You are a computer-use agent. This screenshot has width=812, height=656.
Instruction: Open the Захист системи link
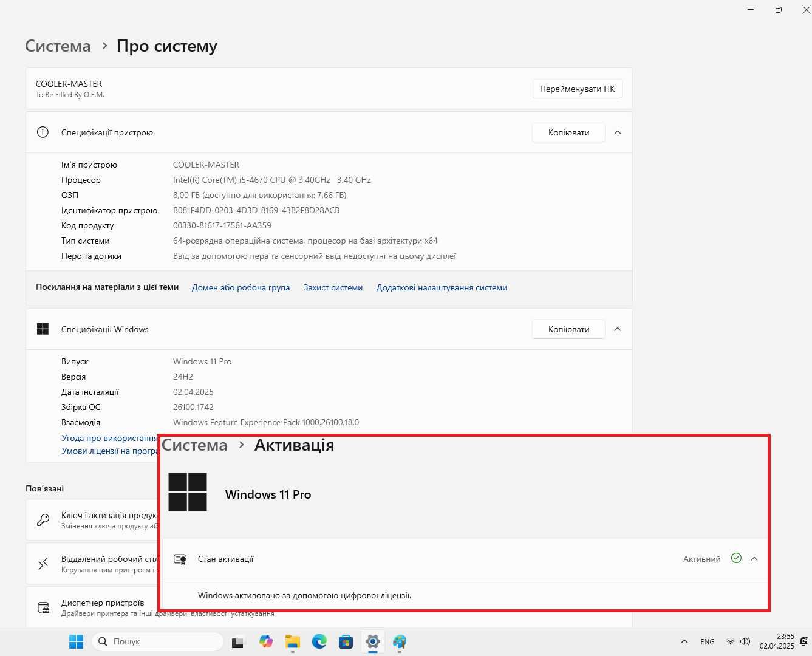click(333, 287)
